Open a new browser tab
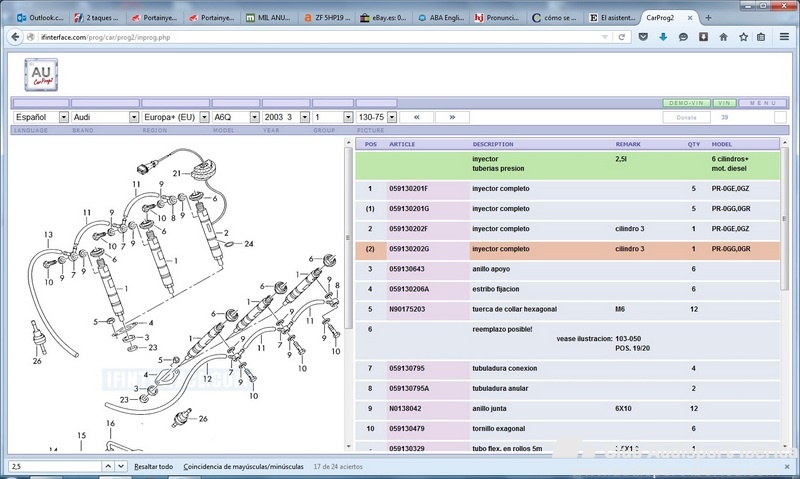Image resolution: width=800 pixels, height=479 pixels. tap(708, 17)
